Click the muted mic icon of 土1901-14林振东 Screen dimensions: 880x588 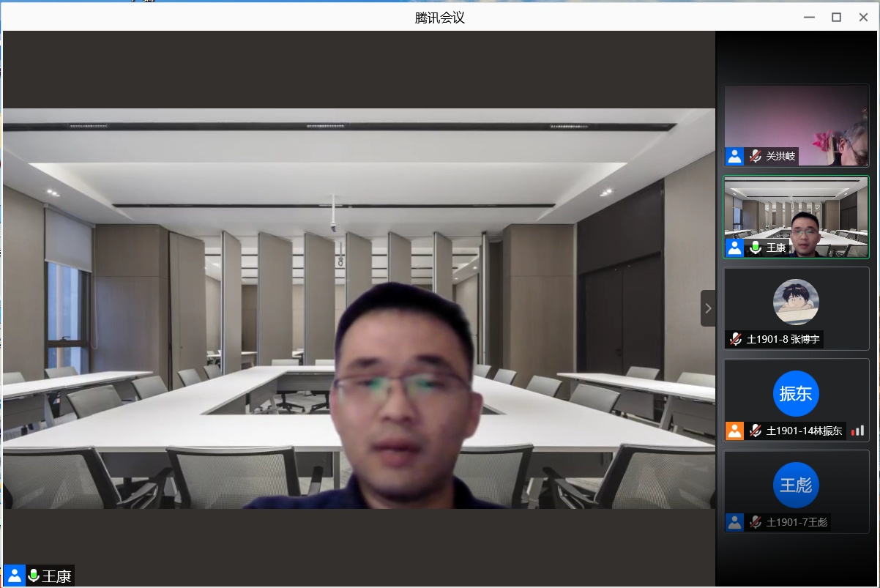point(755,431)
